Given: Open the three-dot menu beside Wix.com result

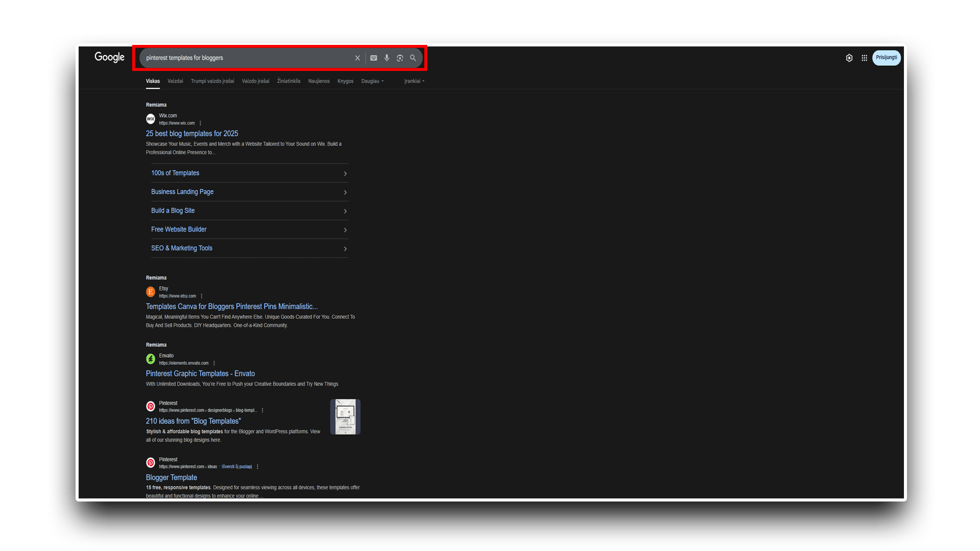Looking at the screenshot, I should point(200,123).
